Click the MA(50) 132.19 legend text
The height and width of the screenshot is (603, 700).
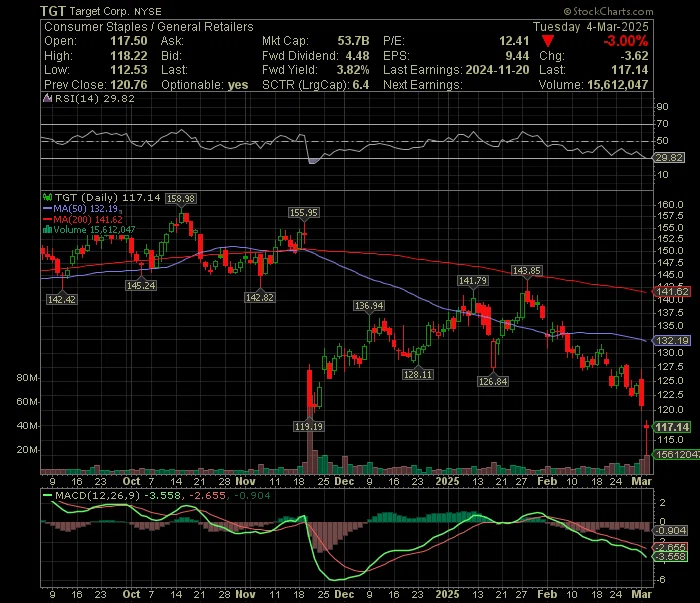click(x=86, y=208)
